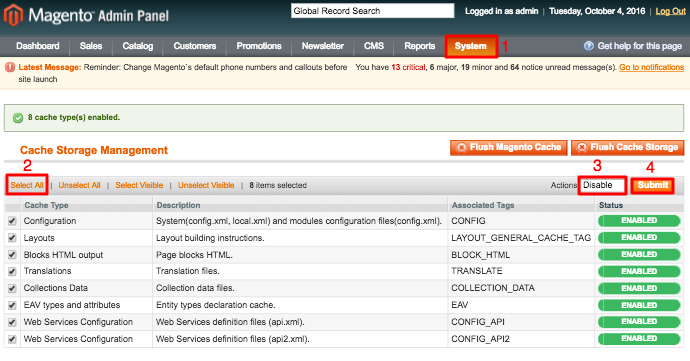Click the Cache Storage Management heading
Viewport: 690px width, 361px height.
(94, 151)
